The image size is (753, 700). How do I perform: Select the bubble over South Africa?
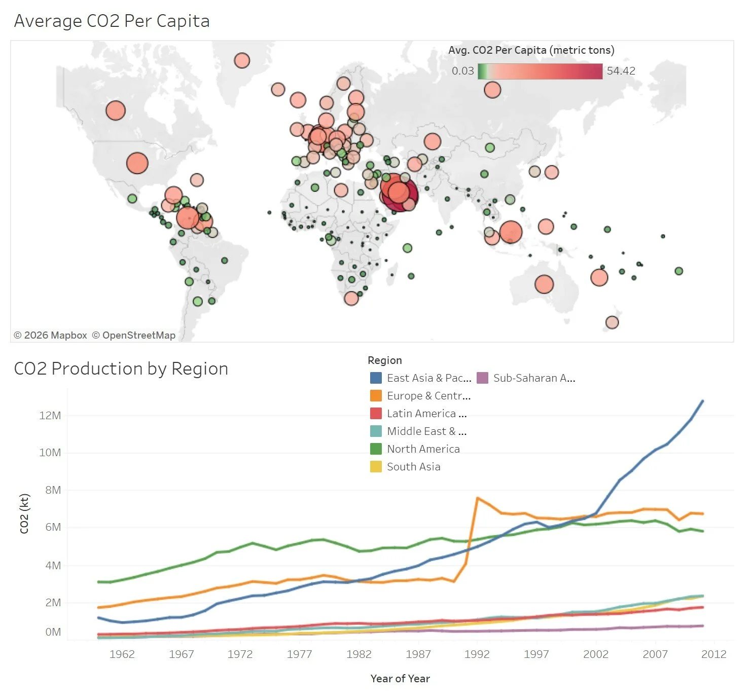click(x=351, y=298)
